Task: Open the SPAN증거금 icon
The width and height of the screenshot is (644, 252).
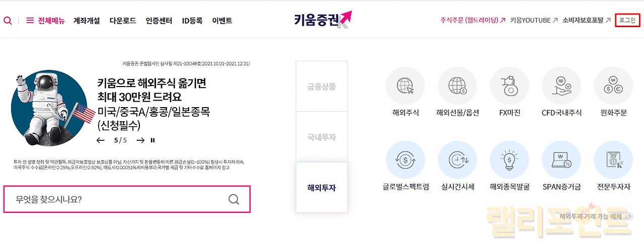Action: (561, 160)
